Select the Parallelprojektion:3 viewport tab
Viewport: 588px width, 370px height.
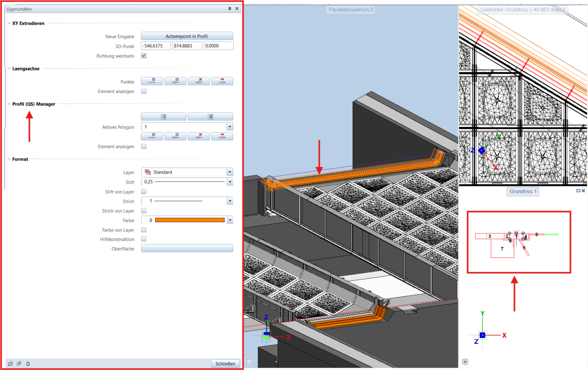(351, 10)
